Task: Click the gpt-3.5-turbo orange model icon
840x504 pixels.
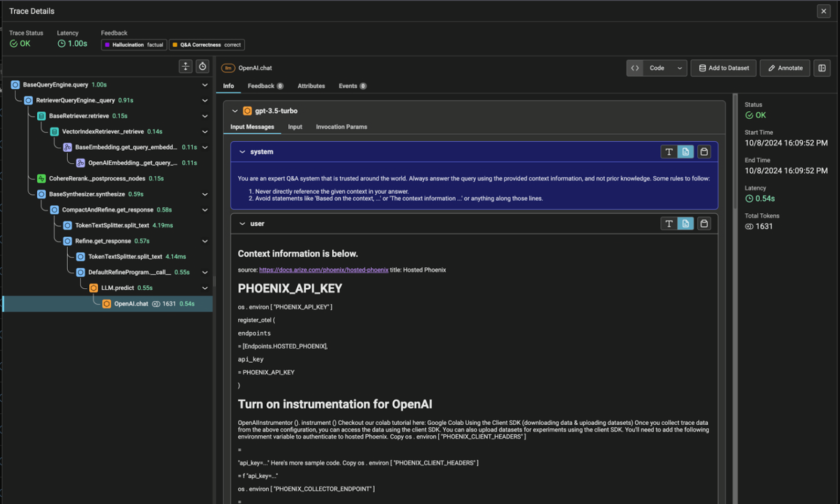Action: tap(247, 111)
